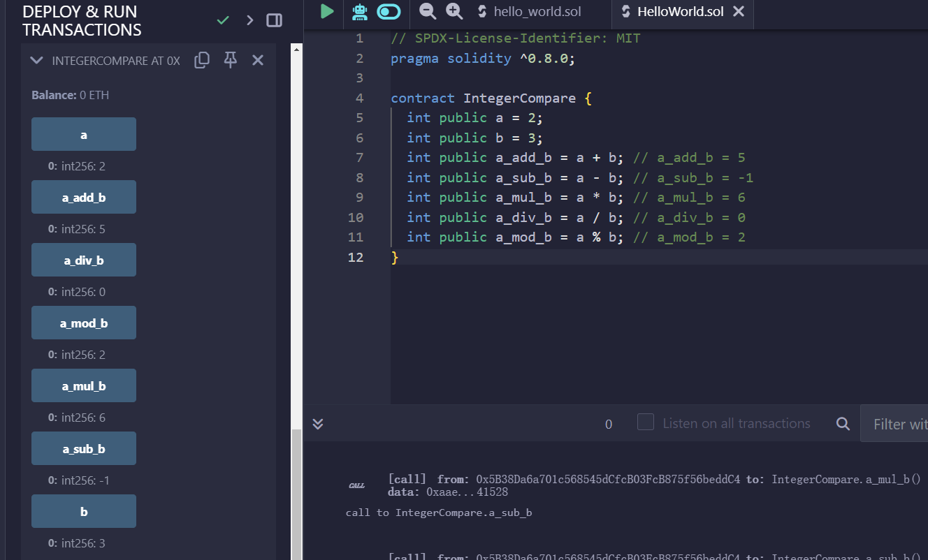
Task: Pin the IntegerCompare contract instance
Action: [x=230, y=60]
